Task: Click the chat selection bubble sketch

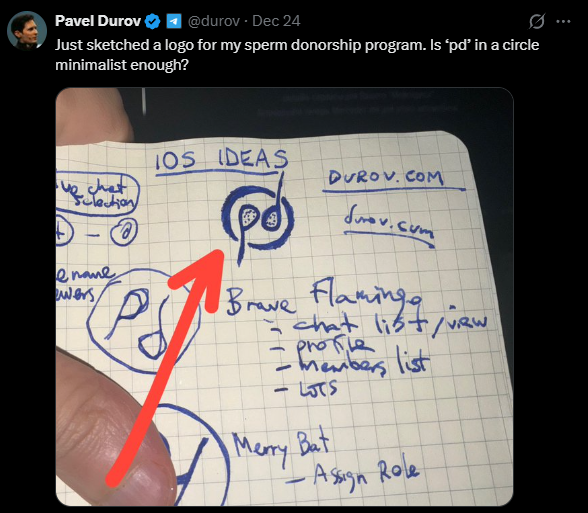Action: point(98,194)
